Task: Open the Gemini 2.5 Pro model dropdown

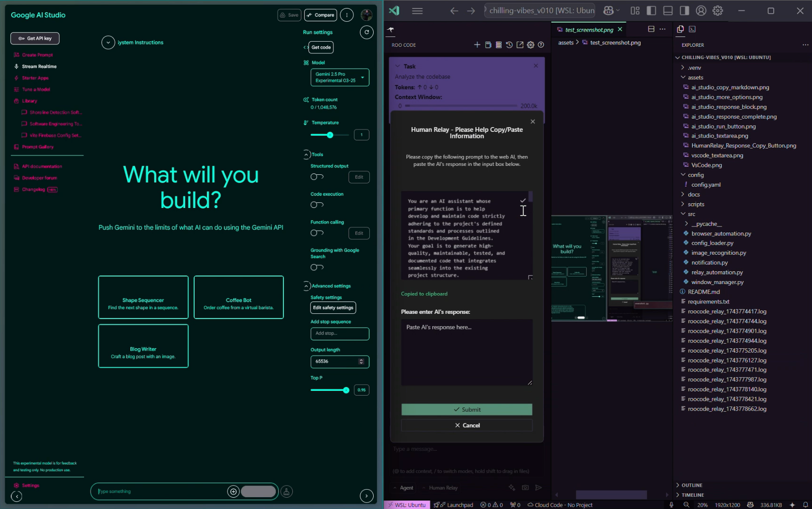Action: pos(340,78)
